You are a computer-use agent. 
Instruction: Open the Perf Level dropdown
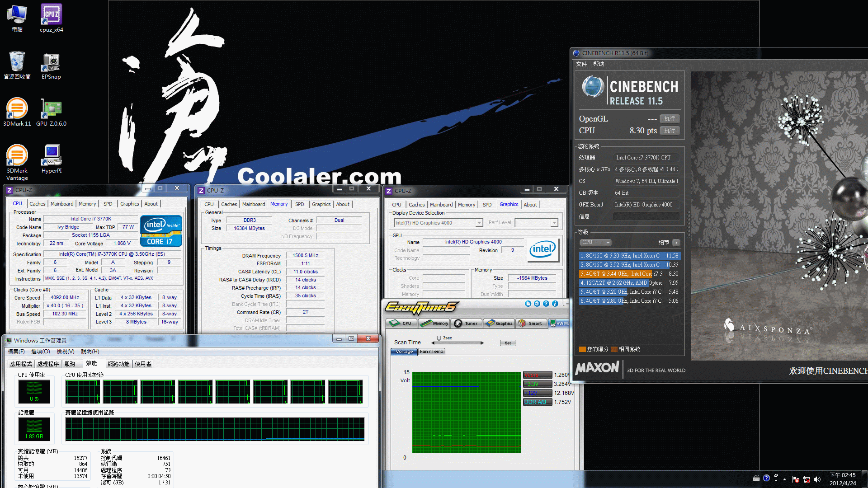(536, 223)
